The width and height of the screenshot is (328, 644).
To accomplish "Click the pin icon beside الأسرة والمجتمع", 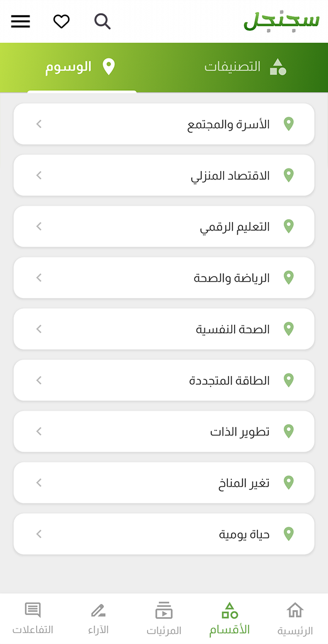I will click(x=289, y=124).
